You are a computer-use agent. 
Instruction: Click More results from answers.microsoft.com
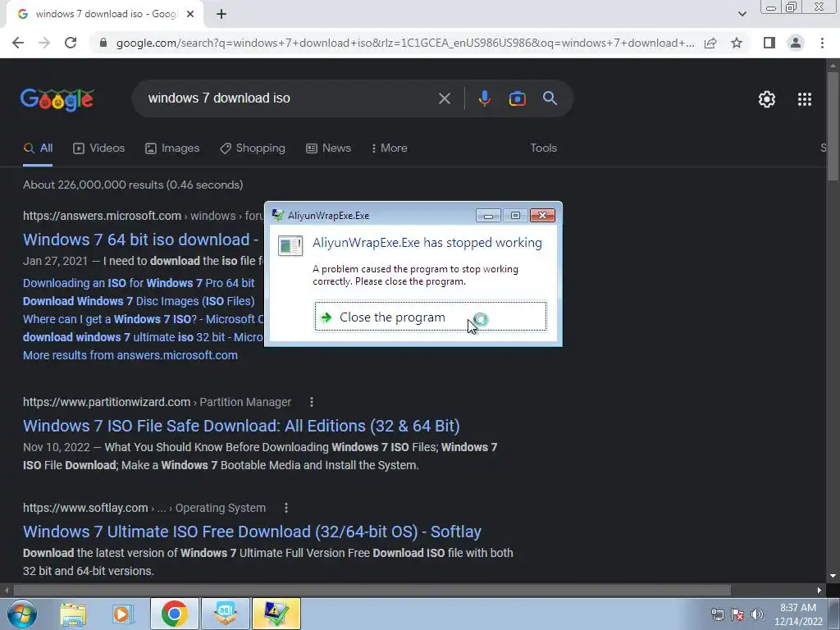click(x=130, y=355)
